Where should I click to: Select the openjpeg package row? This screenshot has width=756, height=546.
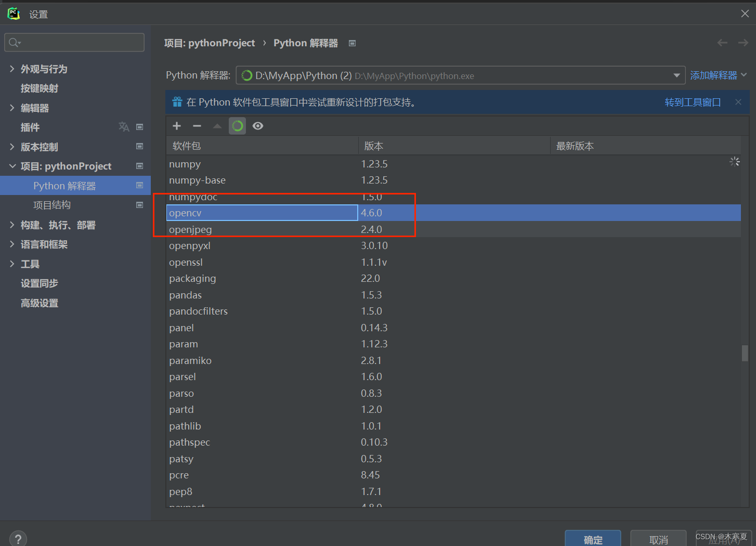pos(453,229)
